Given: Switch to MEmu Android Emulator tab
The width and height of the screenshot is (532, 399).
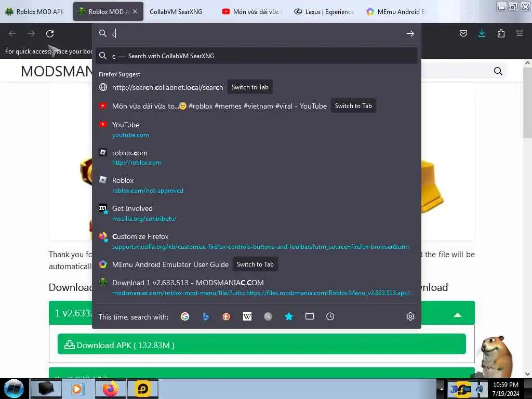Looking at the screenshot, I should [396, 11].
